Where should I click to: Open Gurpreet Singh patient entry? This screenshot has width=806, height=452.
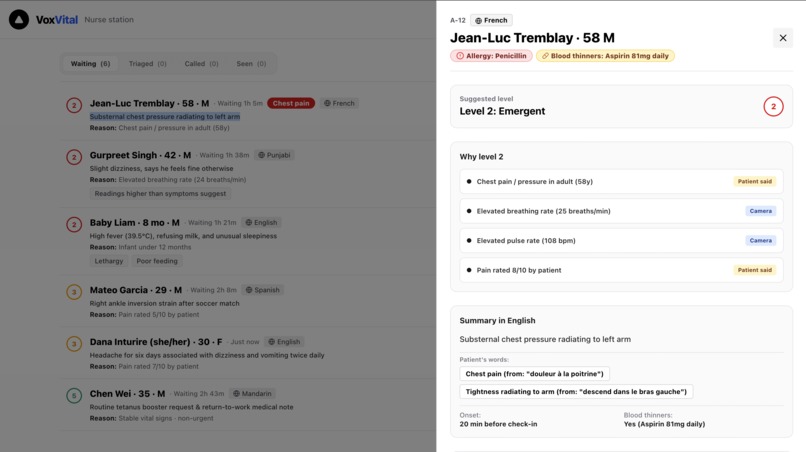tap(247, 174)
